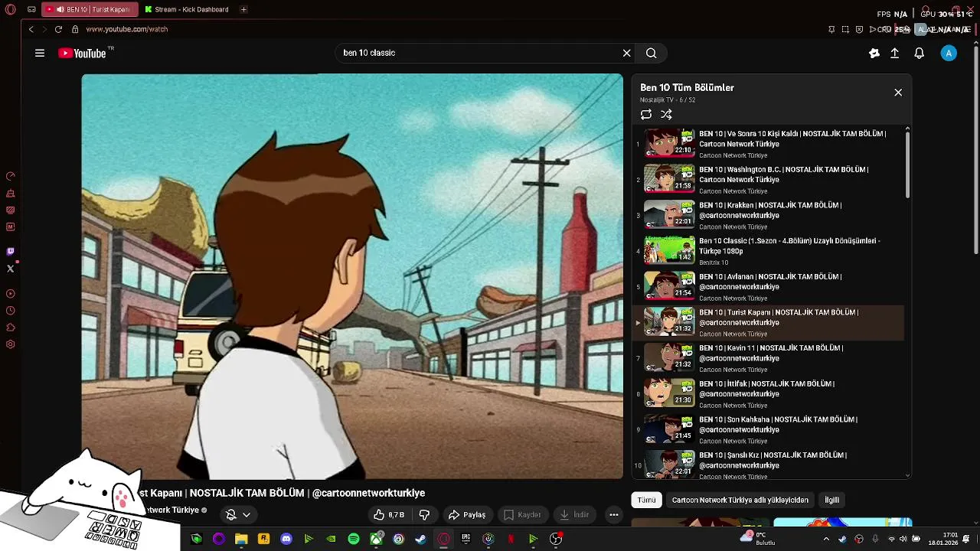Open X (Twitter) in Opera sidebar
The image size is (980, 551).
pos(11,269)
